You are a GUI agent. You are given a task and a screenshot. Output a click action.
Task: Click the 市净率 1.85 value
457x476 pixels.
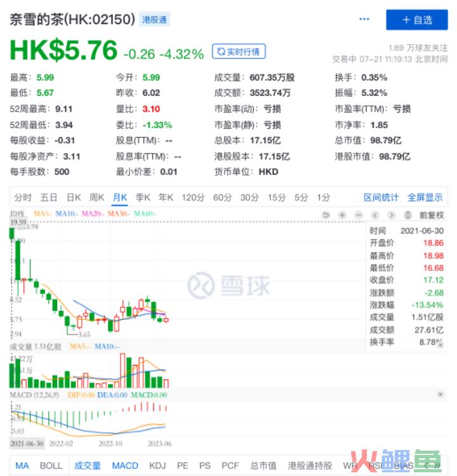click(x=379, y=125)
